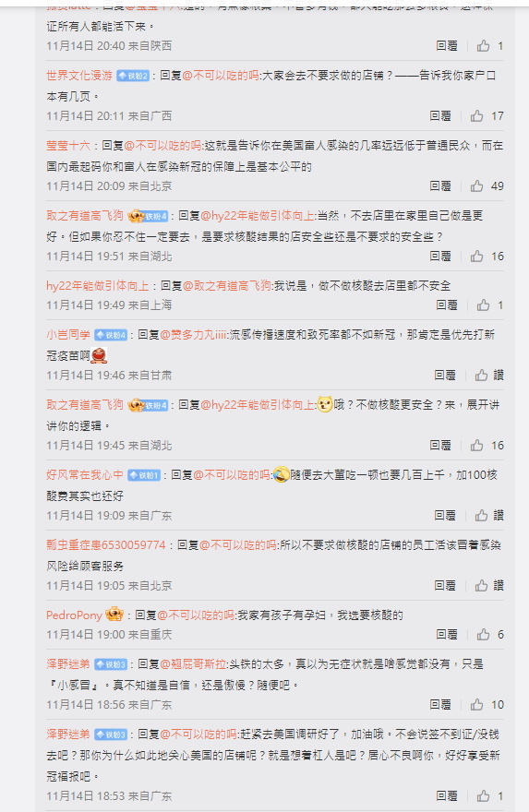Open the @取之有道高飞狗 mention in hy22's reply
Image resolution: width=529 pixels, height=812 pixels.
point(227,285)
